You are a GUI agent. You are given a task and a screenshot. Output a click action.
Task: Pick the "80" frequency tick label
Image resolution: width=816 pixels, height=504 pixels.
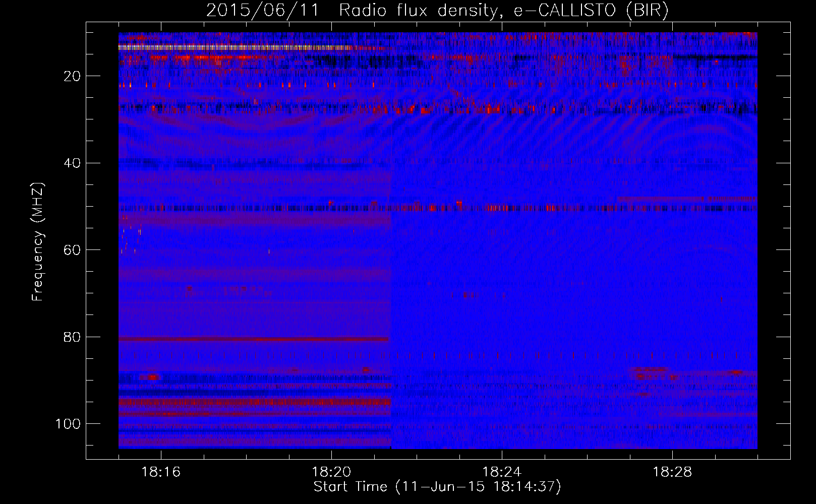tap(73, 337)
